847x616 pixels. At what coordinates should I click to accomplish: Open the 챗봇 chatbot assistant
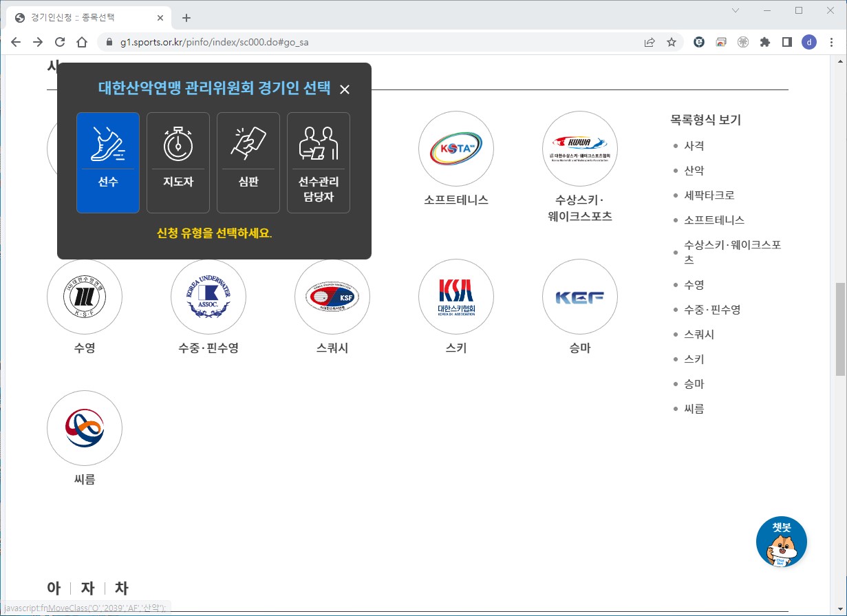point(782,542)
